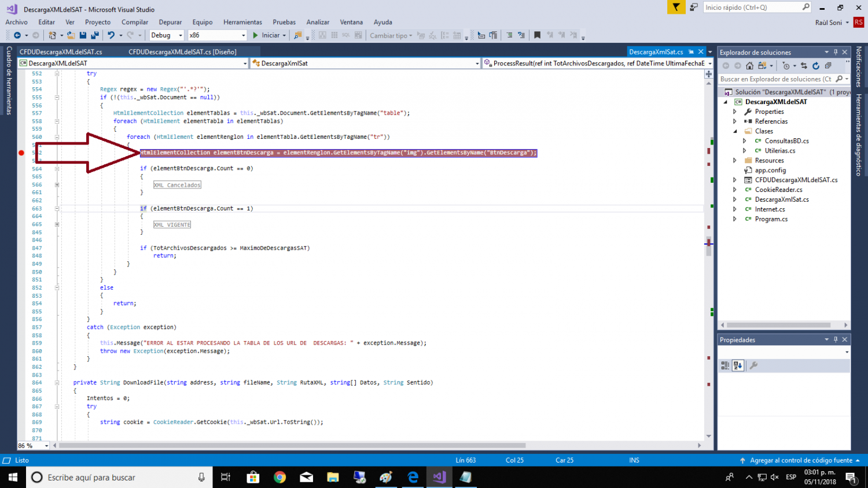Viewport: 868px width, 488px height.
Task: Open the Herramientas menu
Action: pyautogui.click(x=242, y=22)
